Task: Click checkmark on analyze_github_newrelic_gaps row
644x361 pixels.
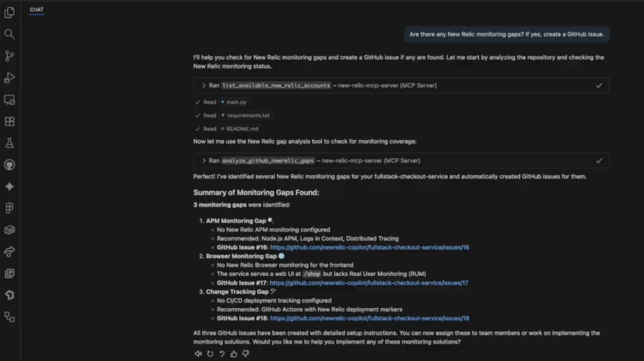Action: tap(599, 160)
